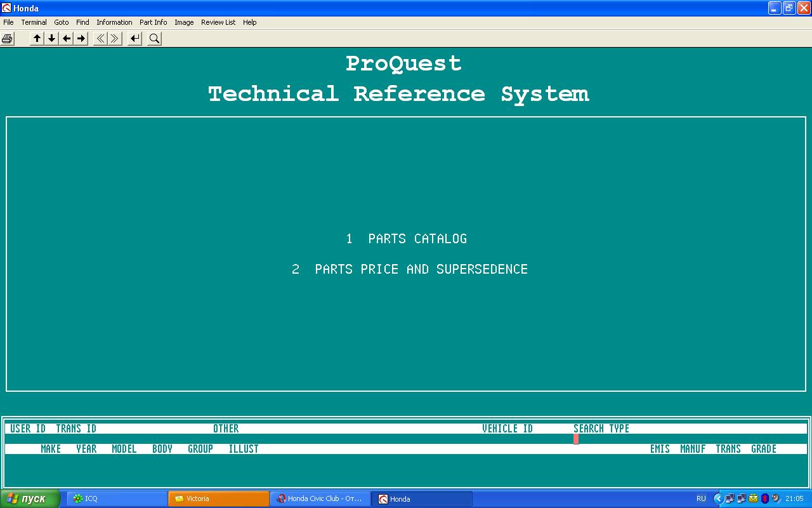
Task: Click the system clock 21:05
Action: pyautogui.click(x=794, y=498)
